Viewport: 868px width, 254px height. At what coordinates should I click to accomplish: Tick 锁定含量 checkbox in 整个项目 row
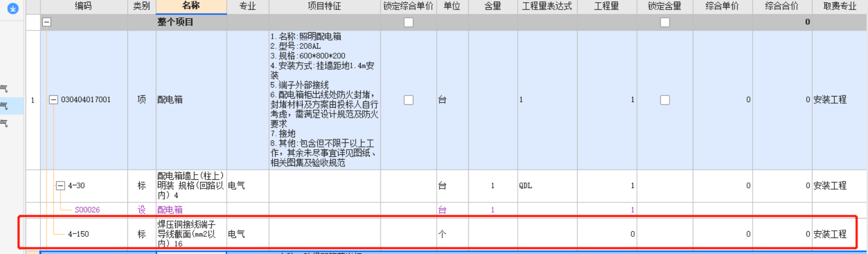pos(665,22)
